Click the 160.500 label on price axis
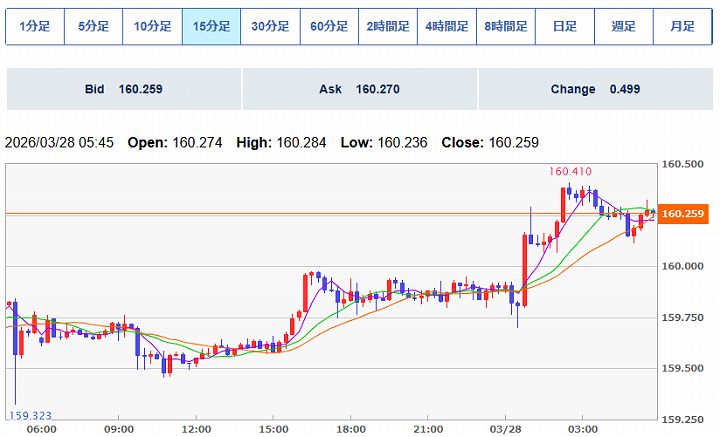Image resolution: width=720 pixels, height=437 pixels. [683, 164]
